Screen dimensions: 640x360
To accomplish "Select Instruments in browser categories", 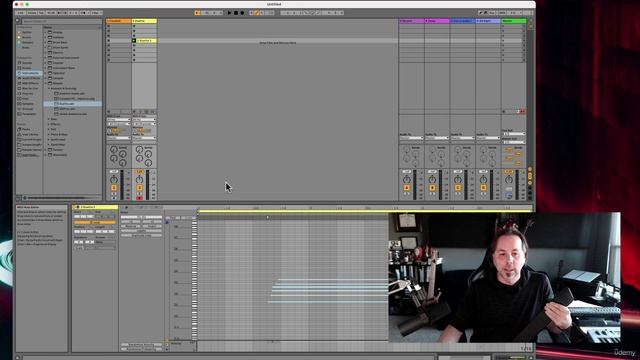I will point(29,73).
